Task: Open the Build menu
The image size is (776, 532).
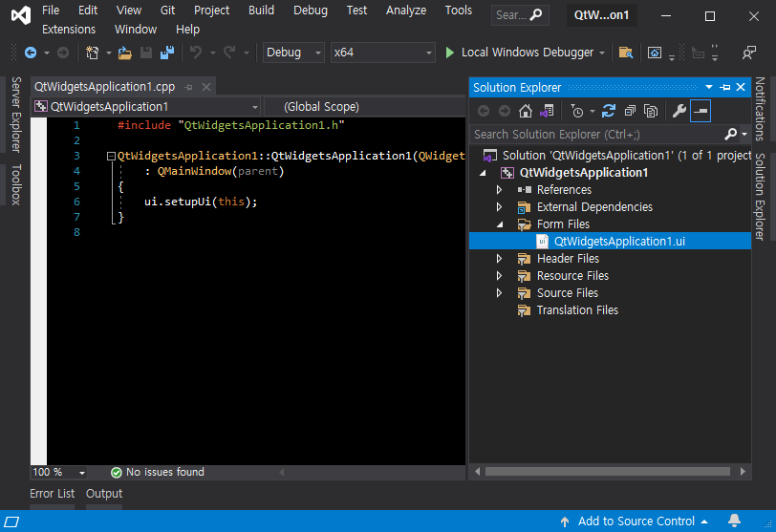Action: 261,10
